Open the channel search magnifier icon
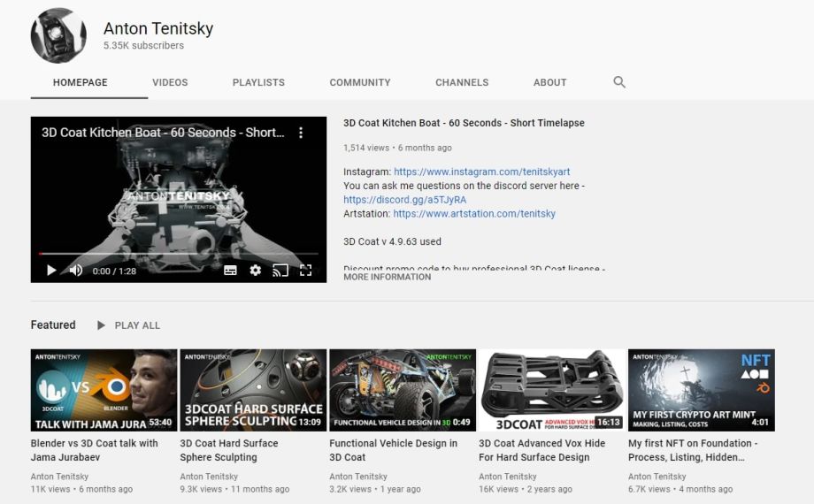 point(618,82)
